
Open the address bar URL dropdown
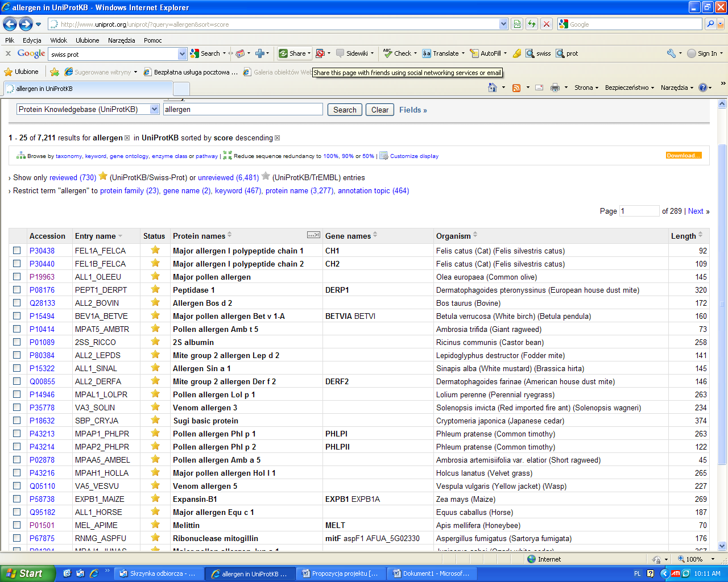point(503,24)
